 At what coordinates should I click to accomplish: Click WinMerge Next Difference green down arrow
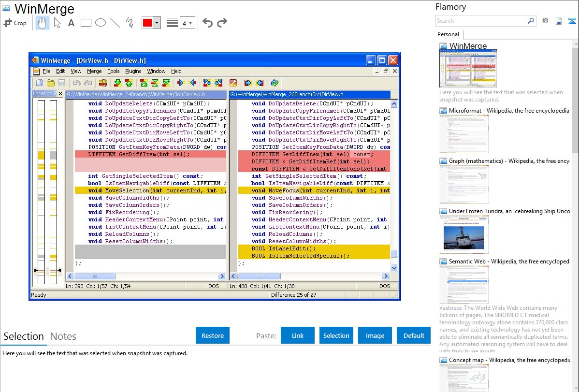118,83
